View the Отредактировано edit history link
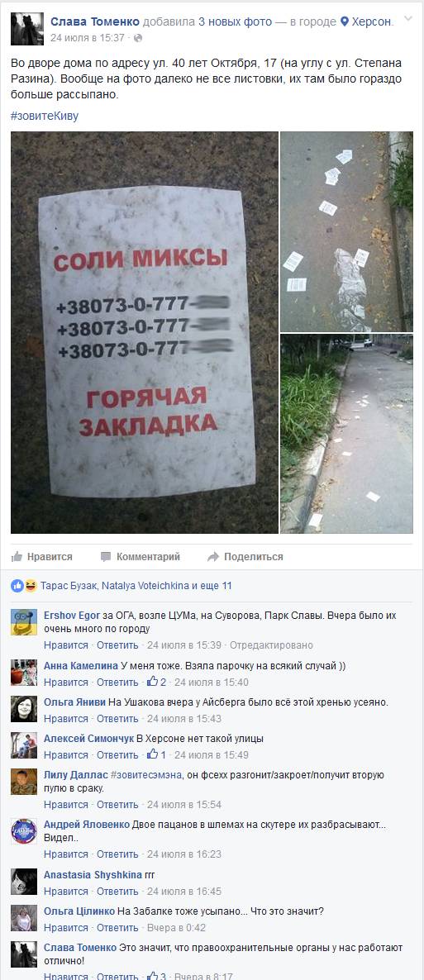424x980 pixels. pos(271,645)
